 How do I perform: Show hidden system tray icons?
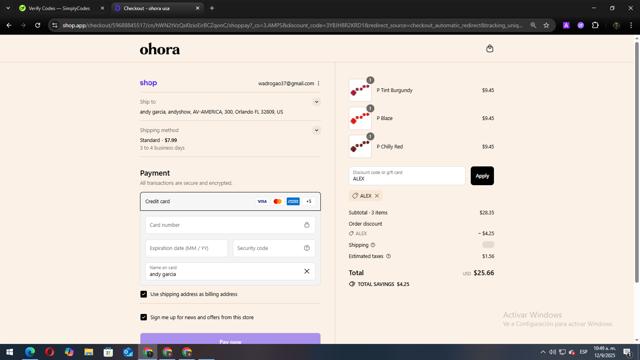(543, 352)
